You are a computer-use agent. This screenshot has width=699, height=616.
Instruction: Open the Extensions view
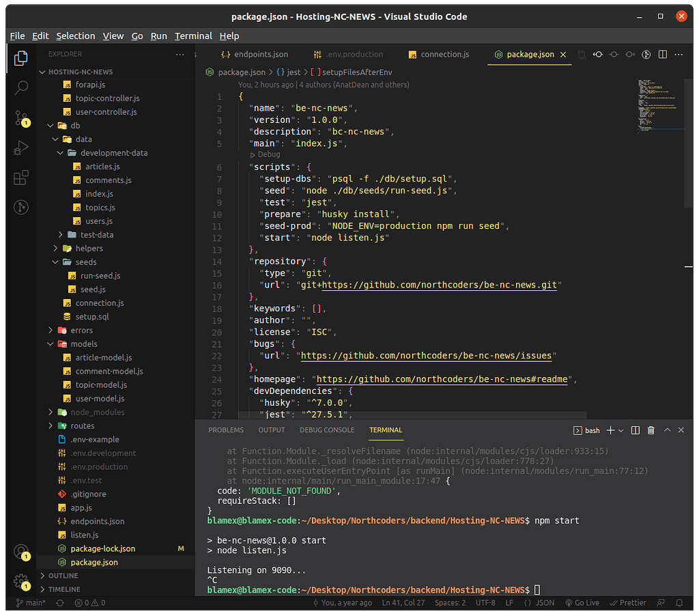pyautogui.click(x=21, y=178)
